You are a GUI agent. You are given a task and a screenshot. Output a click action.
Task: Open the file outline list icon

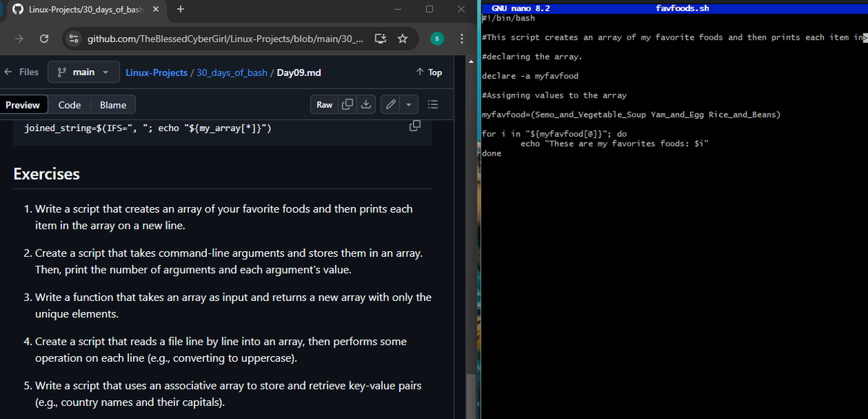point(433,104)
